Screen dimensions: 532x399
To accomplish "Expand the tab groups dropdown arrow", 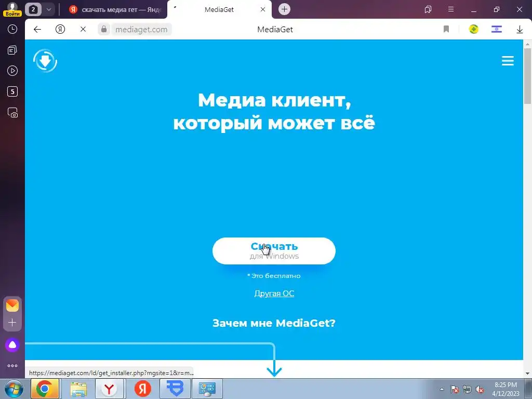I will tap(48, 9).
